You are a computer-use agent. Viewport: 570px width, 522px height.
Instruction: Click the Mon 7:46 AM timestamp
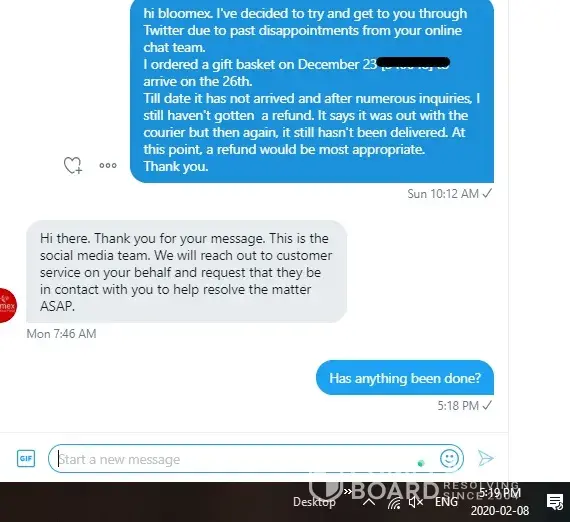coord(61,334)
